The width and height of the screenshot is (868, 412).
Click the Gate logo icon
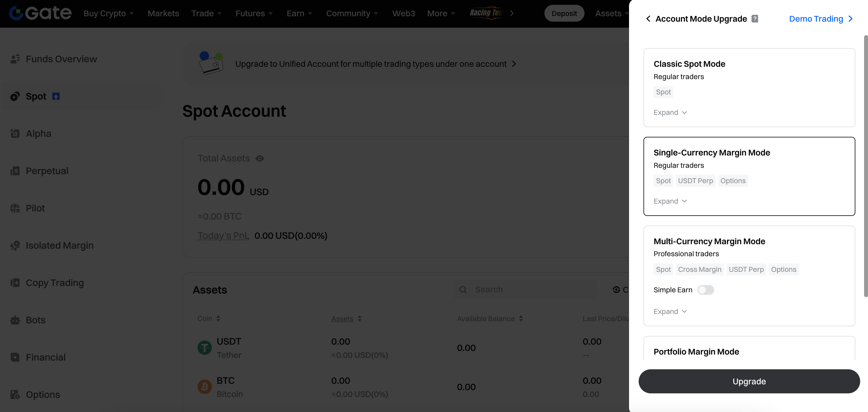click(x=16, y=13)
